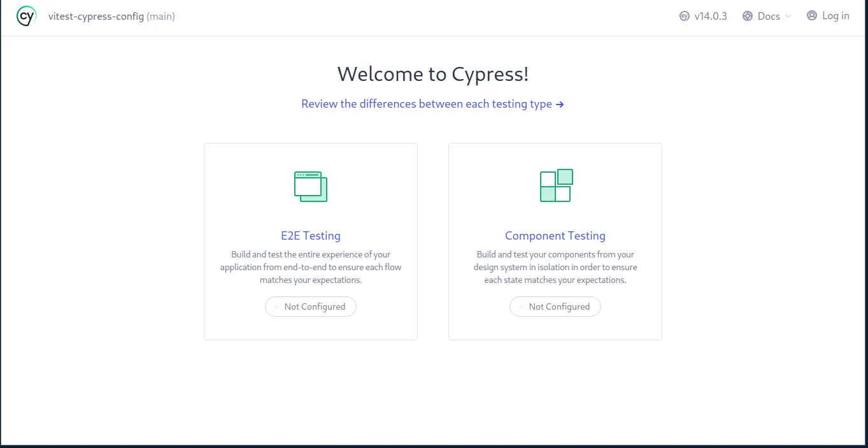
Task: Expand the chevron next to Docs
Action: (790, 16)
